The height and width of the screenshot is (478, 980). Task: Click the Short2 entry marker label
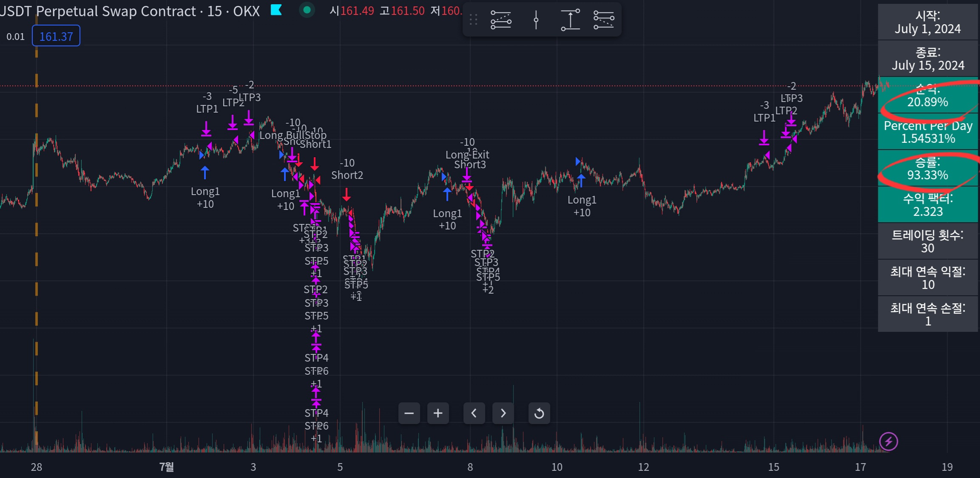(347, 175)
